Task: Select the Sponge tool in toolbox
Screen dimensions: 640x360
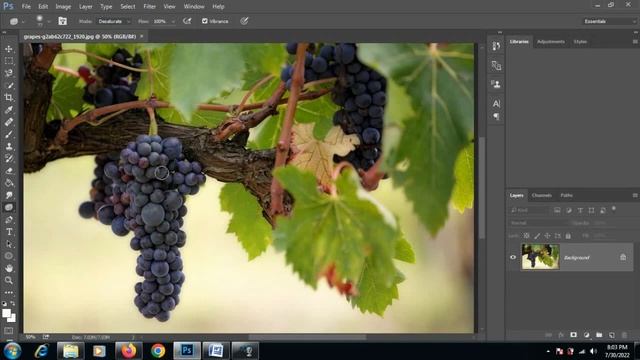Action: (x=9, y=207)
